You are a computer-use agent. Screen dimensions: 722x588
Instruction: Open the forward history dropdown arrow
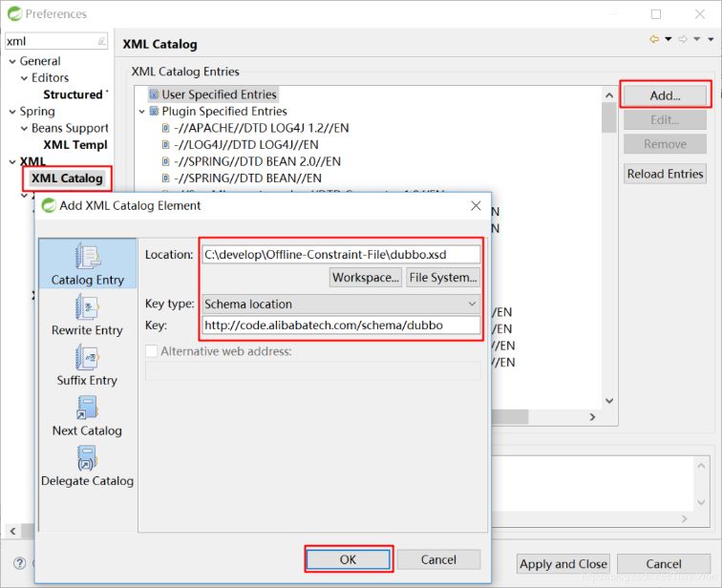697,39
